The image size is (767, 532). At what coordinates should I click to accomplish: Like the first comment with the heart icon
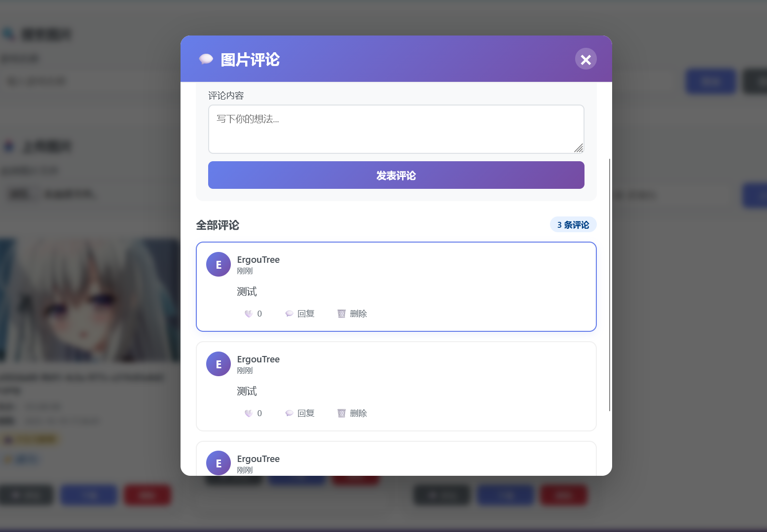[x=249, y=314]
